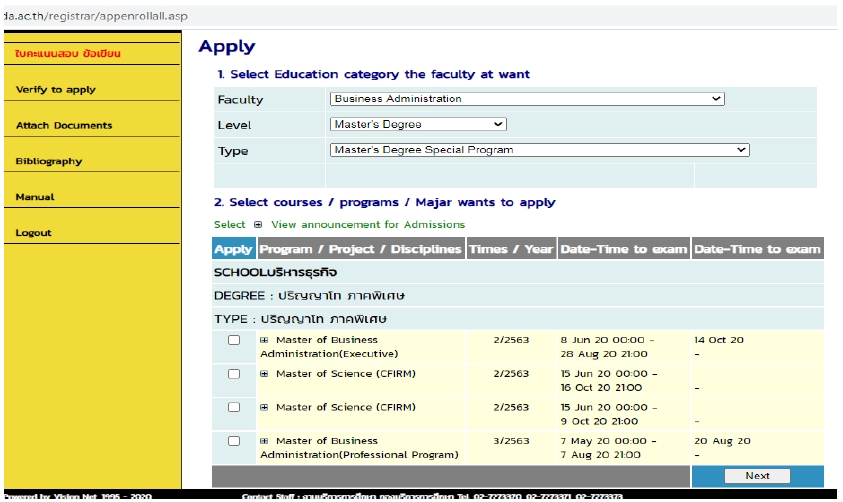Check the box for Master of Business Administration(Professional Program)
This screenshot has height=502, width=843.
(x=234, y=441)
